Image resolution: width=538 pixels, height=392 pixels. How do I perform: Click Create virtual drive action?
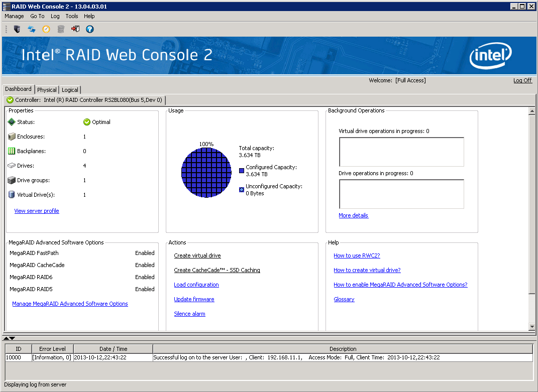(197, 255)
